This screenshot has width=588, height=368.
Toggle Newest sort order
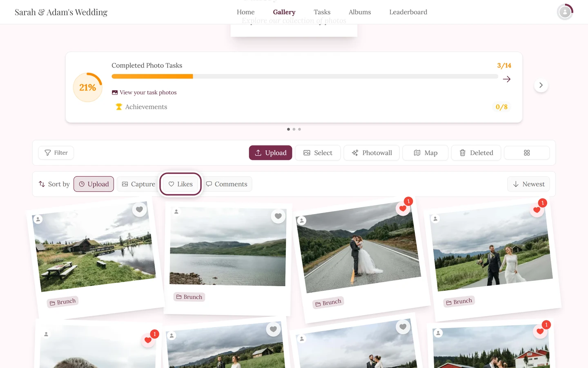tap(528, 184)
